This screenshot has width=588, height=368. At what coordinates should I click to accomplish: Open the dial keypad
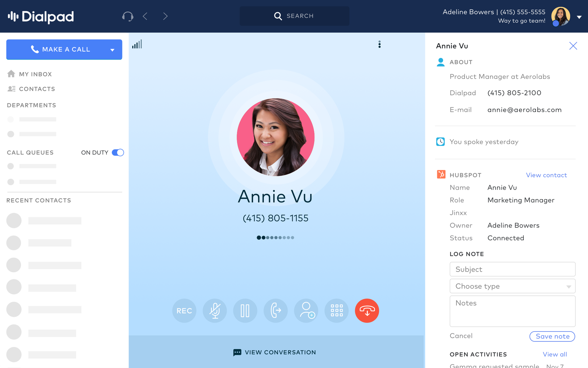[337, 311]
